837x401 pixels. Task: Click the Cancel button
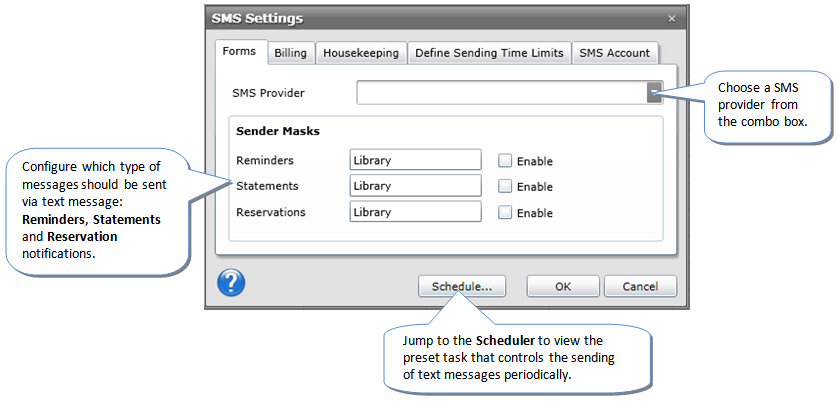tap(639, 286)
